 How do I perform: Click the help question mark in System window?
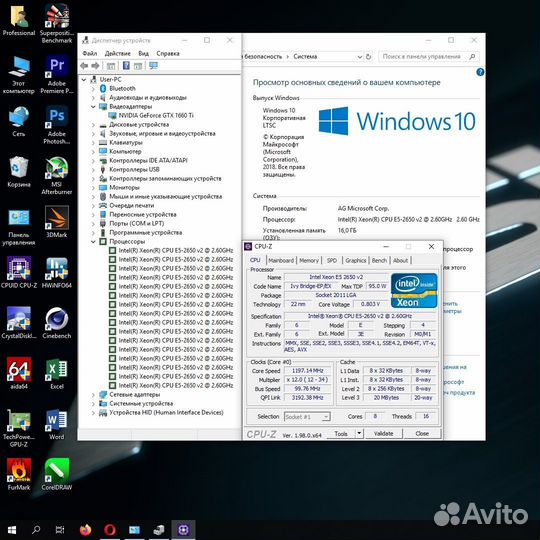(x=480, y=72)
